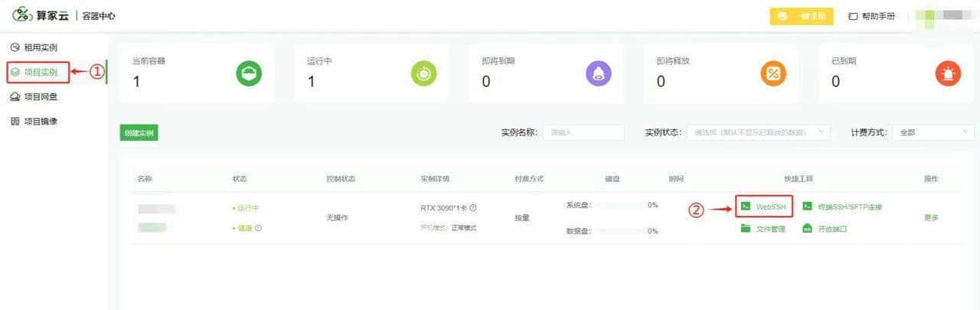Open 项目镜像 in the sidebar
This screenshot has width=980, height=310.
tap(40, 121)
